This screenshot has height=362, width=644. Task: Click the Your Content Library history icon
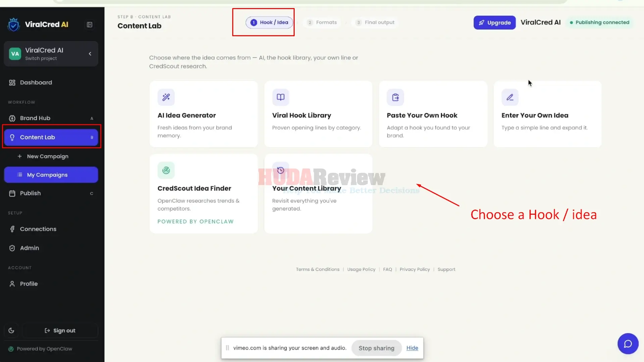(281, 170)
